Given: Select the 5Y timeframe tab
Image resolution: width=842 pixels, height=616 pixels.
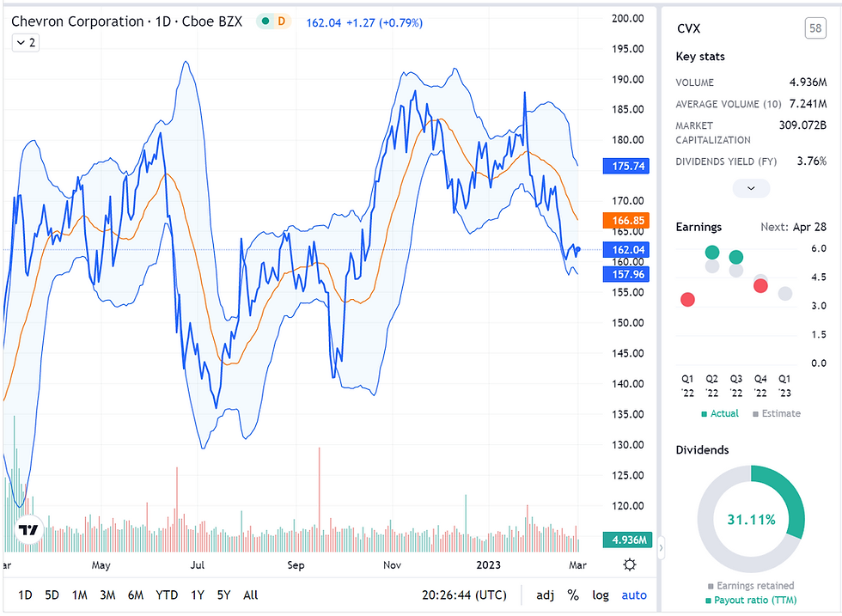Looking at the screenshot, I should [223, 595].
